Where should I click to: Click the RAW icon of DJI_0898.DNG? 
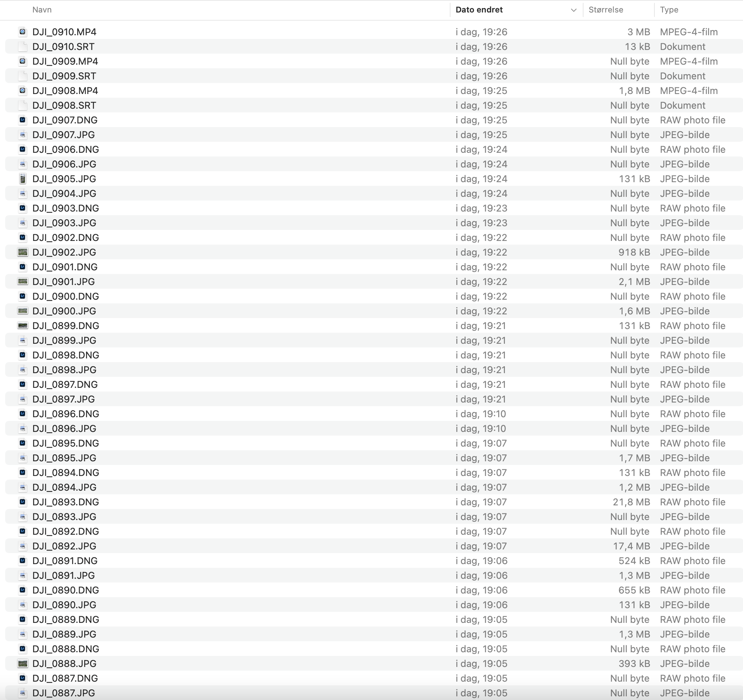click(23, 355)
